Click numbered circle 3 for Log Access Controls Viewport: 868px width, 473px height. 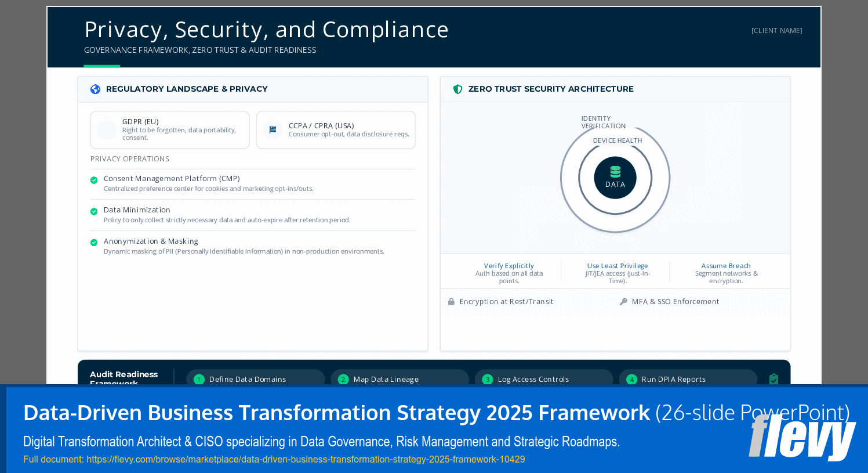coord(487,379)
